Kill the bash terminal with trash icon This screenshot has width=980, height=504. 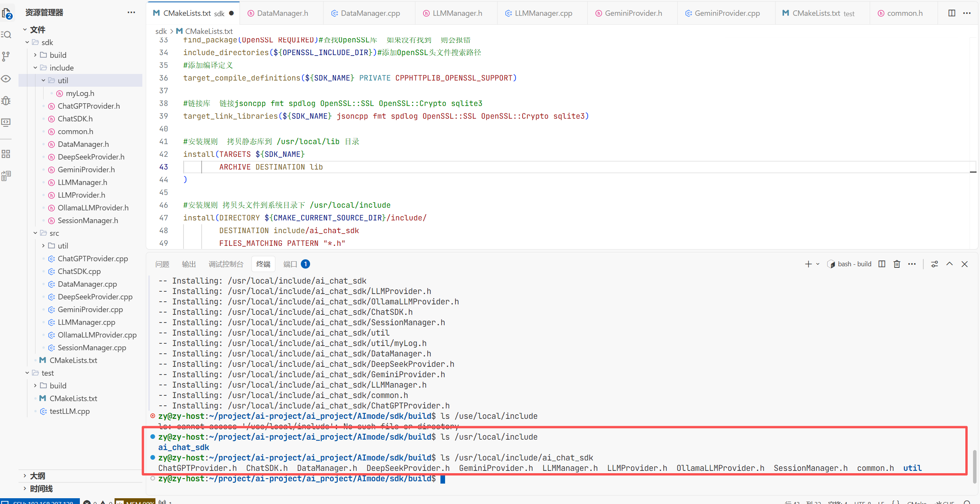point(897,264)
